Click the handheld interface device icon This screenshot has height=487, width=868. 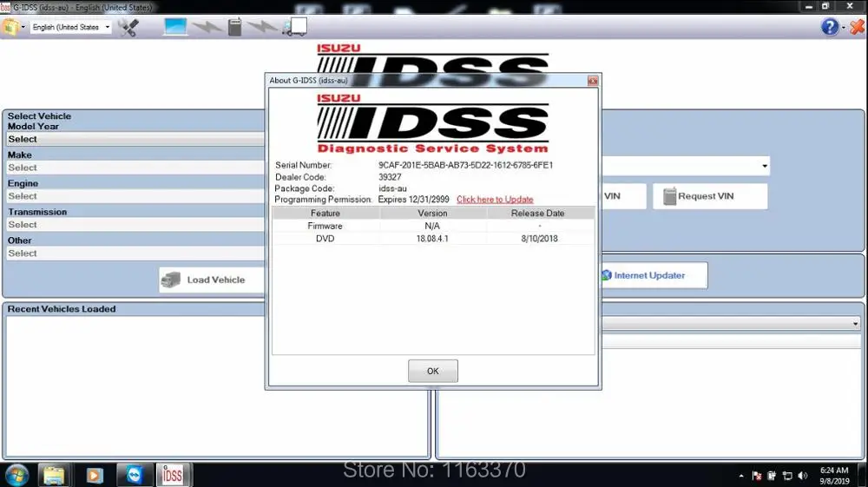[234, 27]
